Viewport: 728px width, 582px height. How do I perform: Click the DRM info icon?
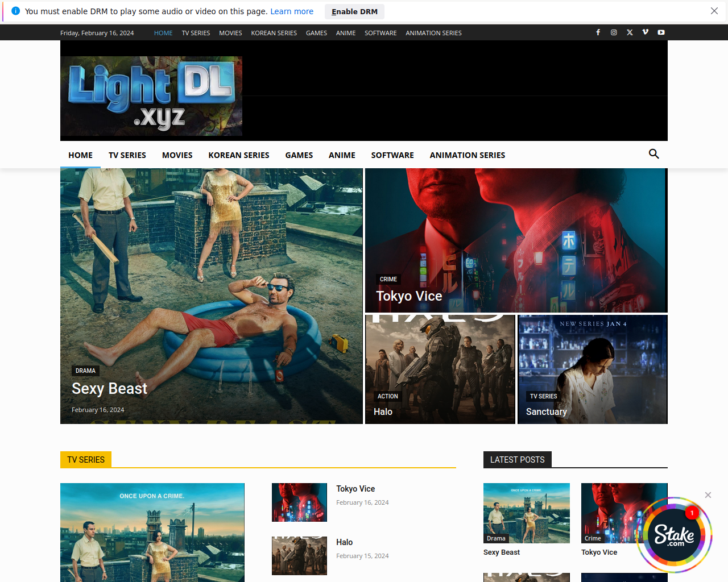16,11
